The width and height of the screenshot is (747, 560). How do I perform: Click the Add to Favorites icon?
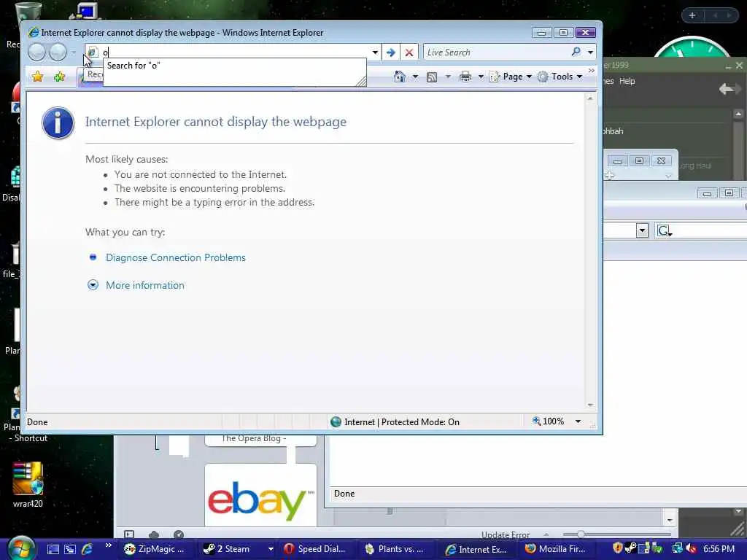click(x=60, y=76)
